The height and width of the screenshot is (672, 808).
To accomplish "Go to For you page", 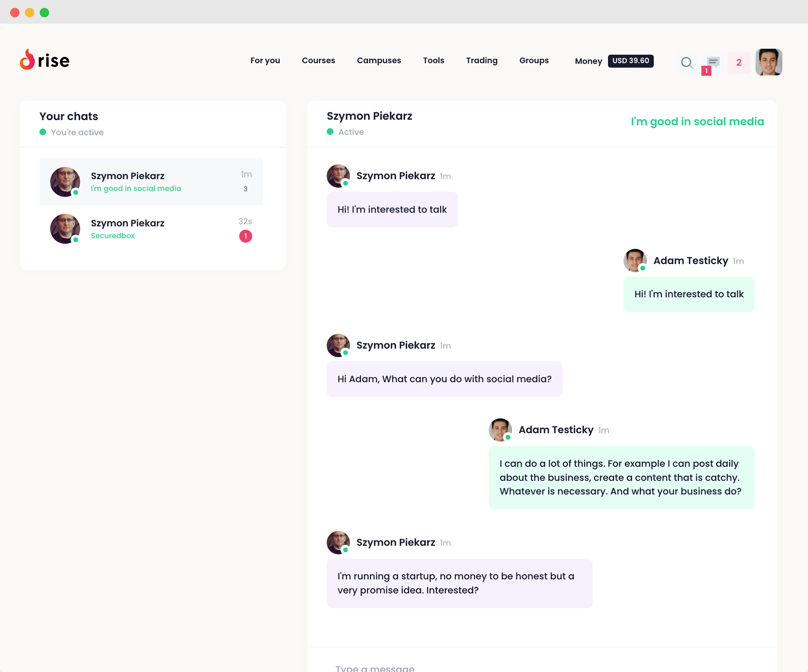I will coord(265,60).
